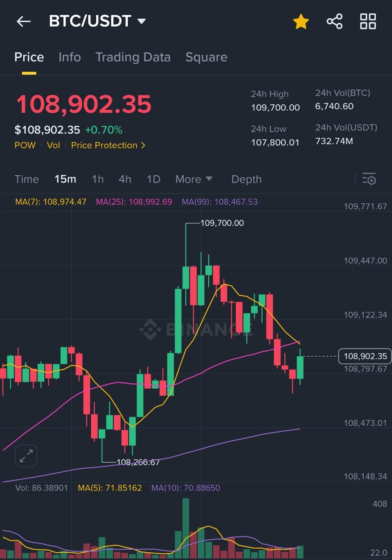Switch to the Trading Data tab
This screenshot has height=560, width=392.
tap(133, 57)
